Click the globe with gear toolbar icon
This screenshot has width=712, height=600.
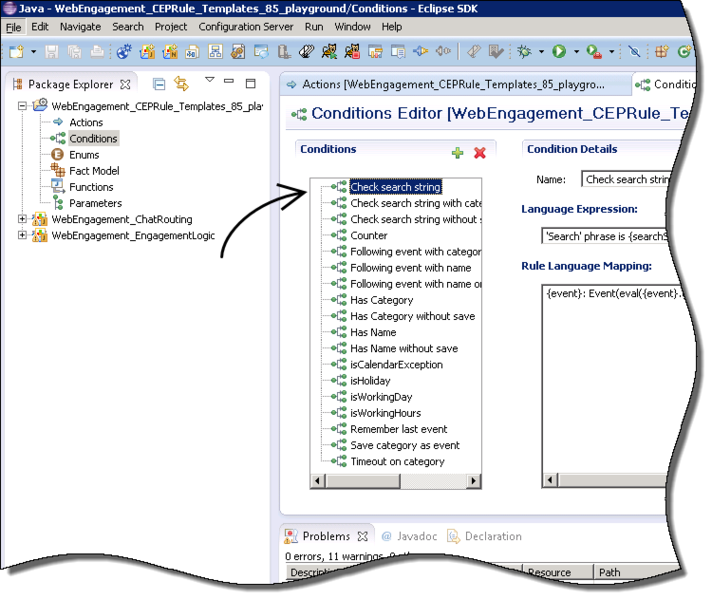pos(124,52)
